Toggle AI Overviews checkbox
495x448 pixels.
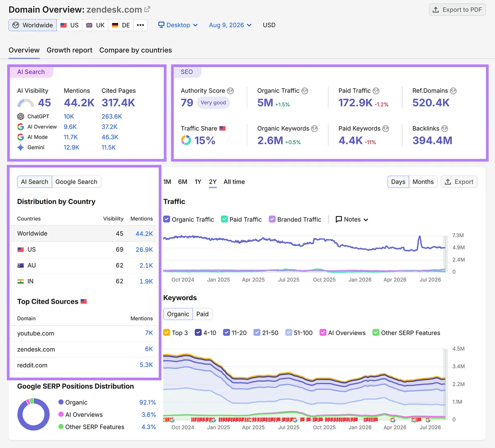pyautogui.click(x=323, y=333)
